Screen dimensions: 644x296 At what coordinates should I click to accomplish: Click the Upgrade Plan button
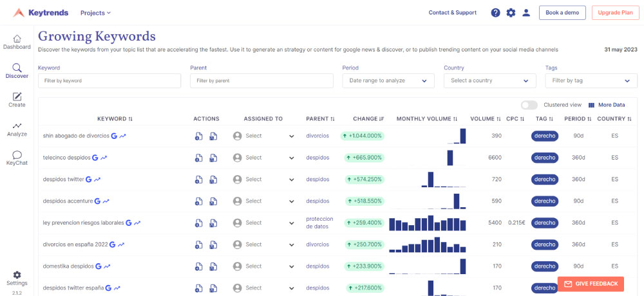pos(615,13)
